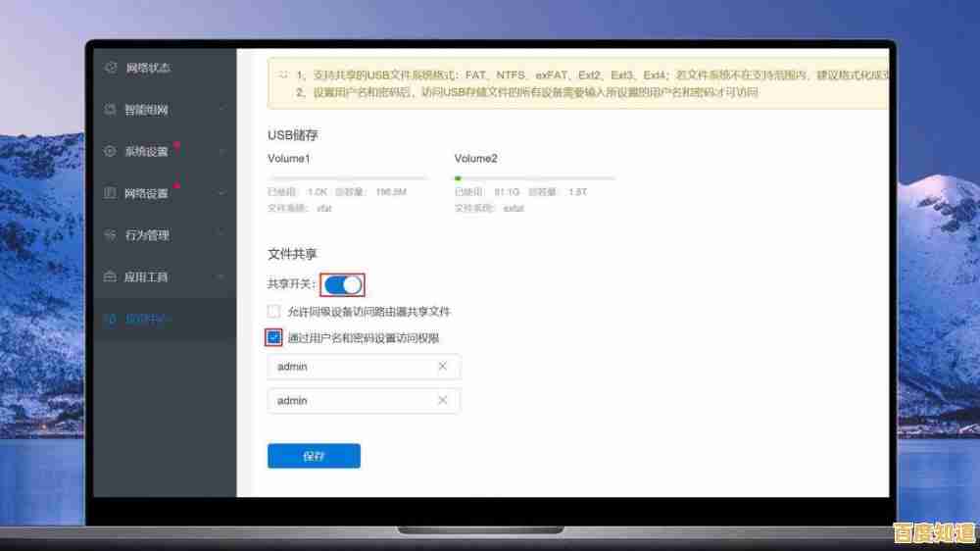980x551 pixels.
Task: Expand the 行为管理 chevron
Action: (221, 234)
